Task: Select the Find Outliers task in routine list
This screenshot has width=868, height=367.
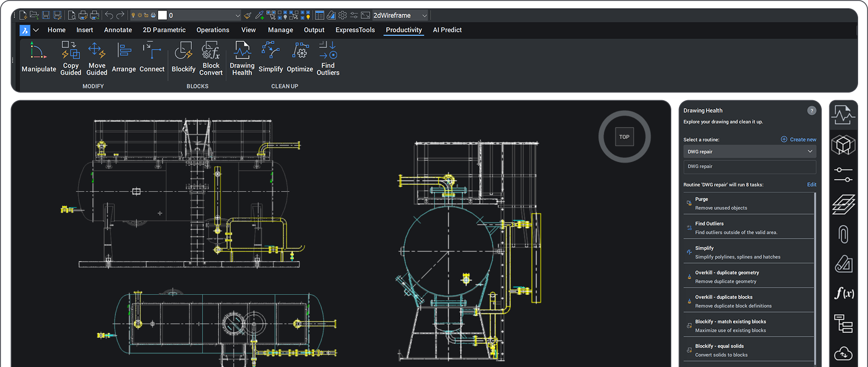Action: (748, 228)
